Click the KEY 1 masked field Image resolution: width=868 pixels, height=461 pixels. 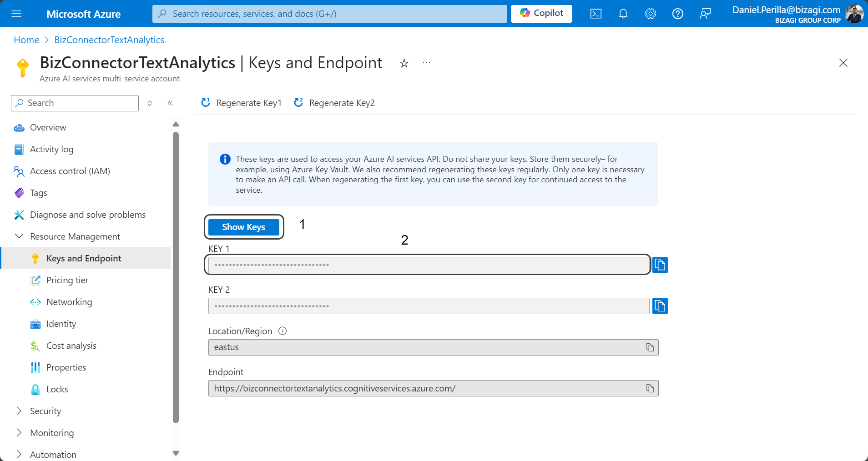click(x=429, y=265)
